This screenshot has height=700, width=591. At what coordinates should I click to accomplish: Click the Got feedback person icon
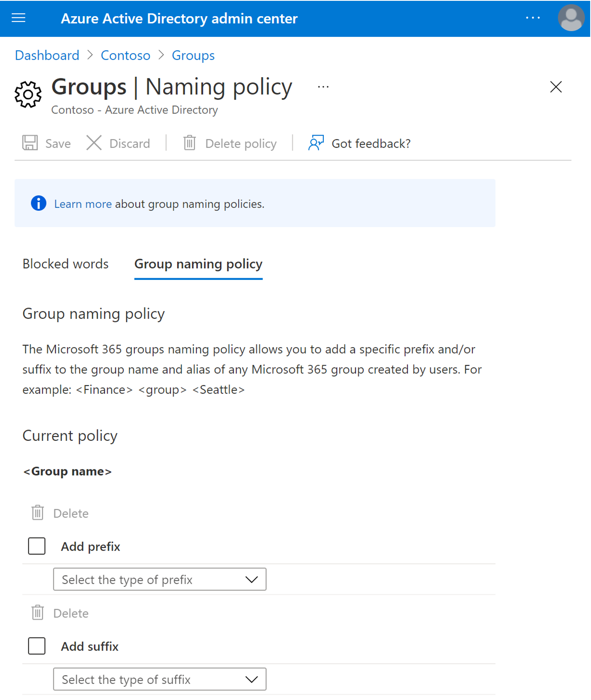click(316, 143)
